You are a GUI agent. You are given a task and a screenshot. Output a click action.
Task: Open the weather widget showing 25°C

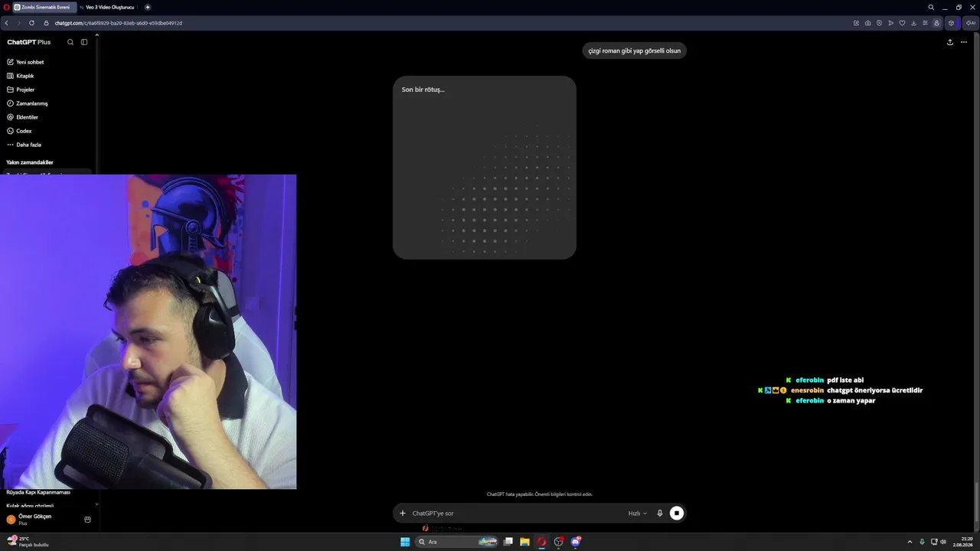[28, 542]
